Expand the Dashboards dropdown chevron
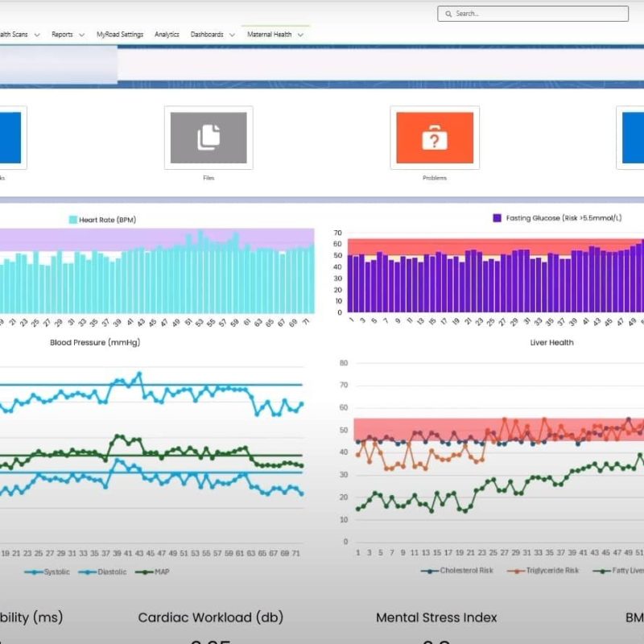The width and height of the screenshot is (644, 644). click(232, 35)
